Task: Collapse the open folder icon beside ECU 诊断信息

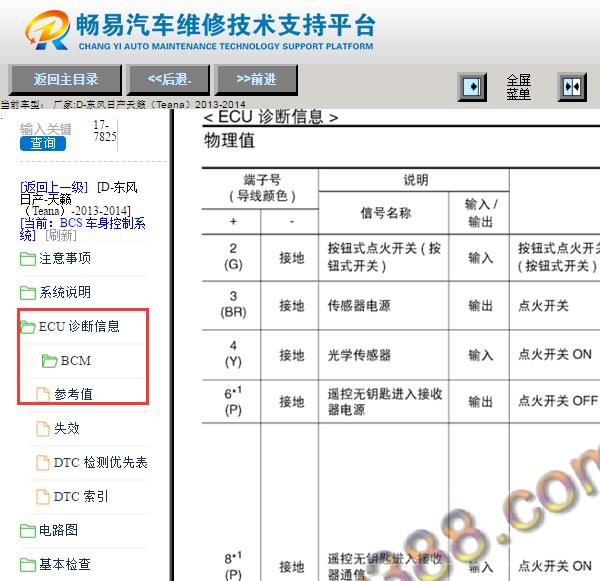Action: 28,327
